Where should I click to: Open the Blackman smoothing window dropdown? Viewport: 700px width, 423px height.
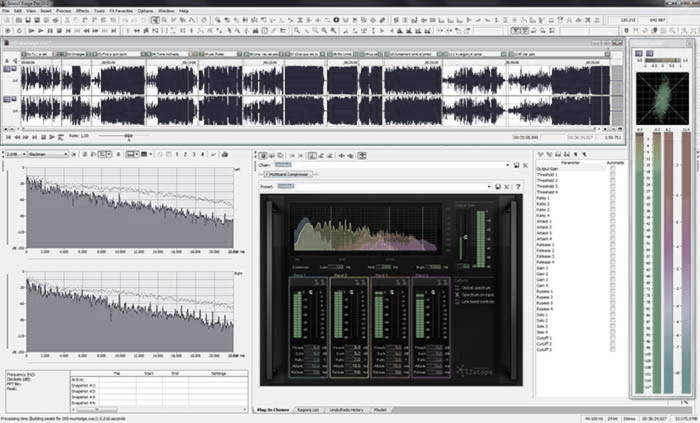coord(48,154)
